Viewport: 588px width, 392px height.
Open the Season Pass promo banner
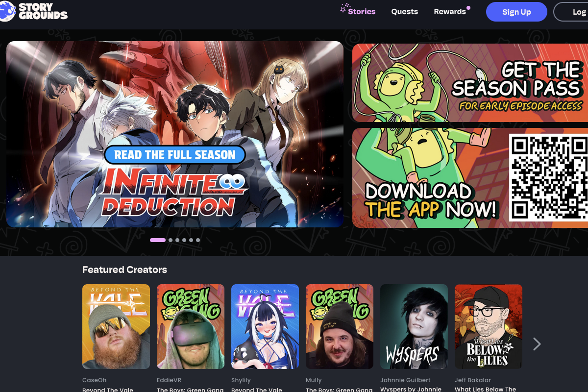(470, 83)
